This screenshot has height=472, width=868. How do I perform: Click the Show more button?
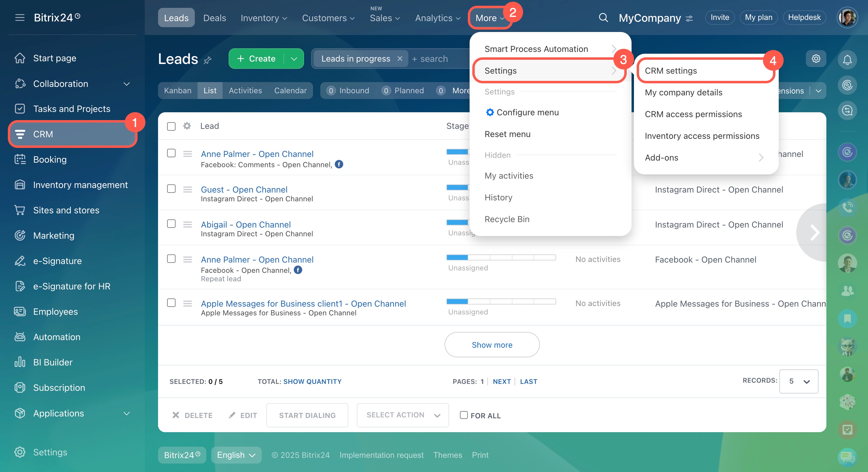click(x=492, y=345)
